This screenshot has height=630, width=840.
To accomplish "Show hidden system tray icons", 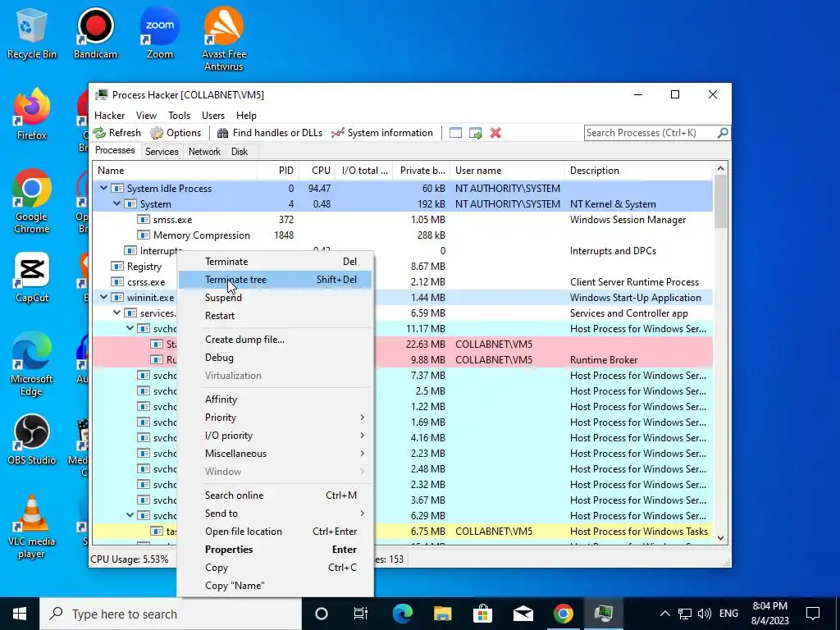I will (x=664, y=614).
